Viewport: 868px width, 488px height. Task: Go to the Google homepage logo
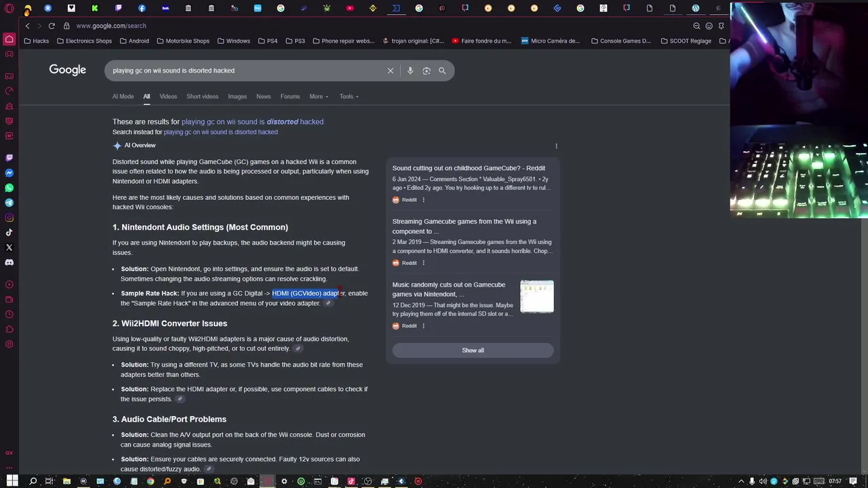pyautogui.click(x=67, y=70)
